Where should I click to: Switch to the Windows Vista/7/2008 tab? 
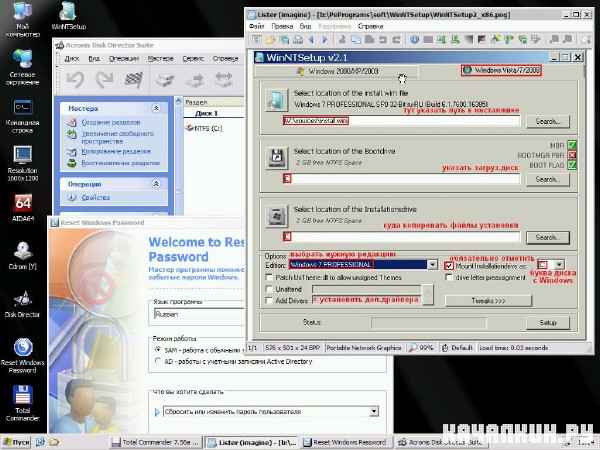point(501,70)
